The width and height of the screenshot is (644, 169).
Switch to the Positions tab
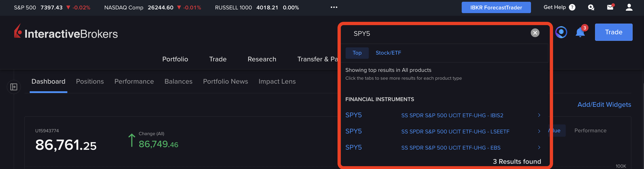click(90, 81)
